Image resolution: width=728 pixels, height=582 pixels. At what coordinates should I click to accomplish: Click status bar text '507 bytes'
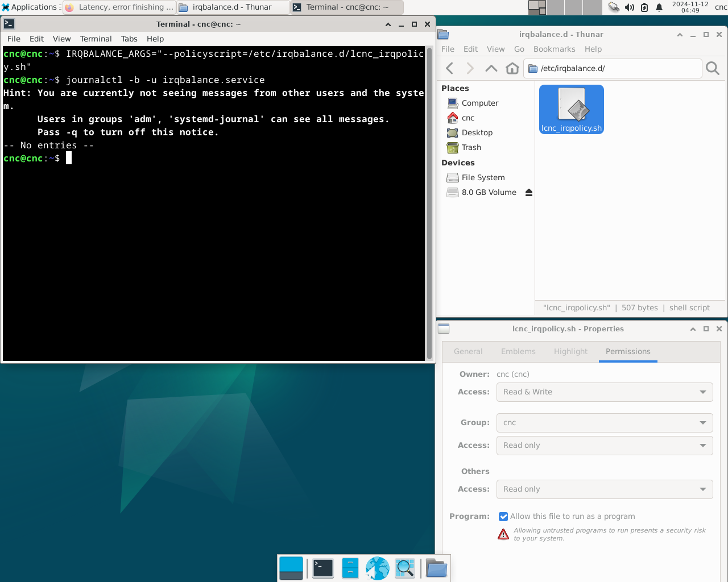coord(639,307)
